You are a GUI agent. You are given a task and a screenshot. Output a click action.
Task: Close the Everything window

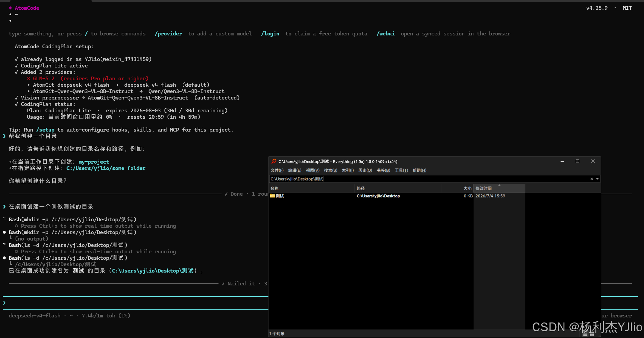click(593, 161)
